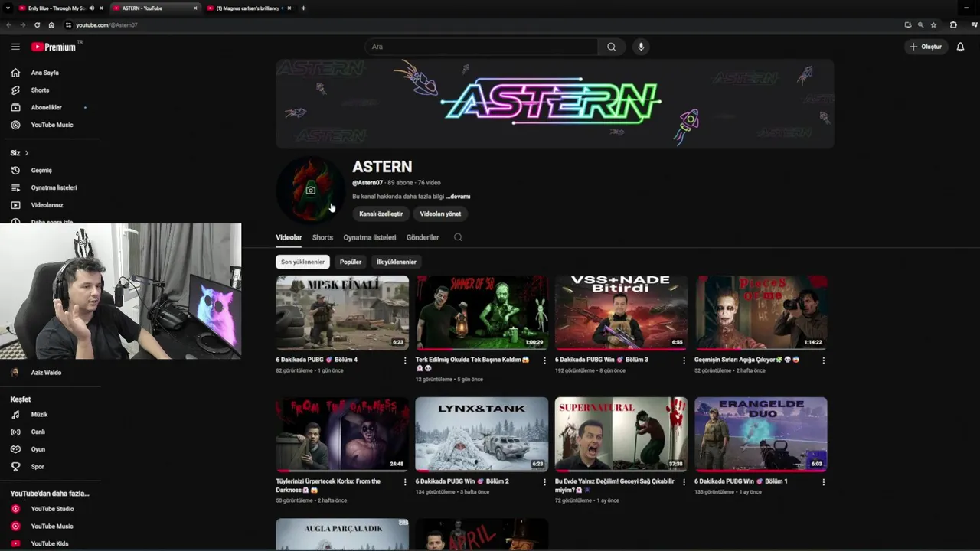Open a new browser tab
Screen dimensions: 980x551
click(303, 8)
